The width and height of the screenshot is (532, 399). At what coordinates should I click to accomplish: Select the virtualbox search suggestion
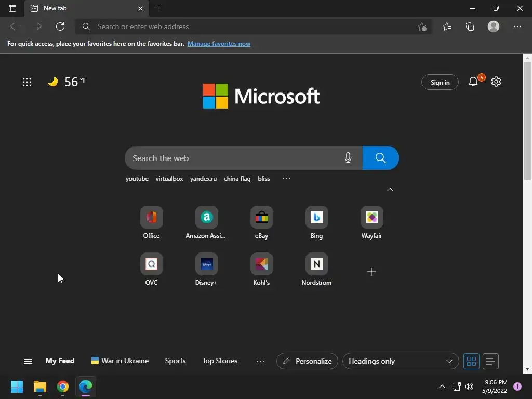pyautogui.click(x=169, y=179)
